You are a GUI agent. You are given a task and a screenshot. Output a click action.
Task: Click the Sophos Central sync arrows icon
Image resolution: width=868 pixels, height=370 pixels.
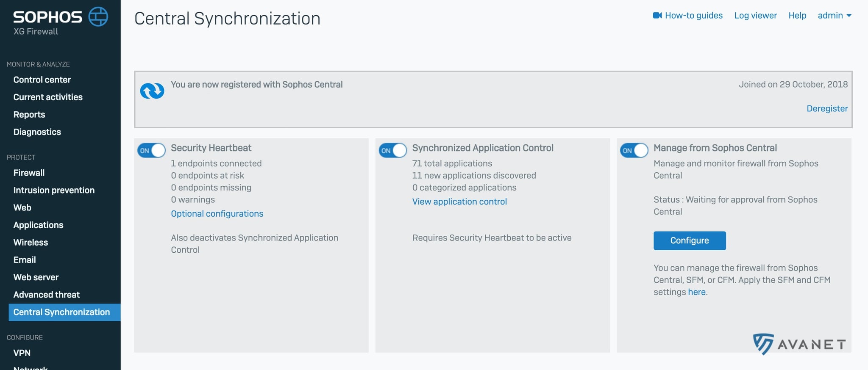152,91
